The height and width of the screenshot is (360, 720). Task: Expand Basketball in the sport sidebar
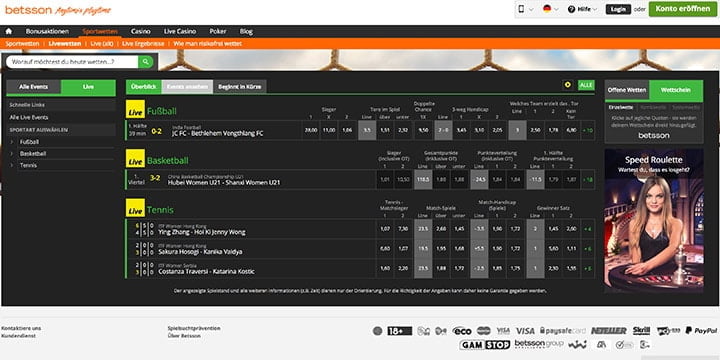coord(33,153)
